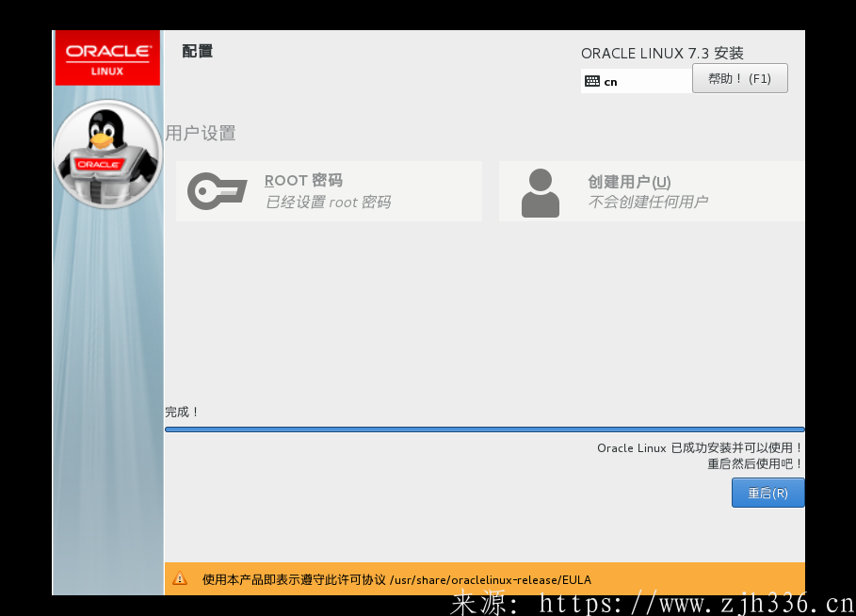Click the Oracle Linux 已成功安装 message
This screenshot has width=856, height=616.
[700, 447]
